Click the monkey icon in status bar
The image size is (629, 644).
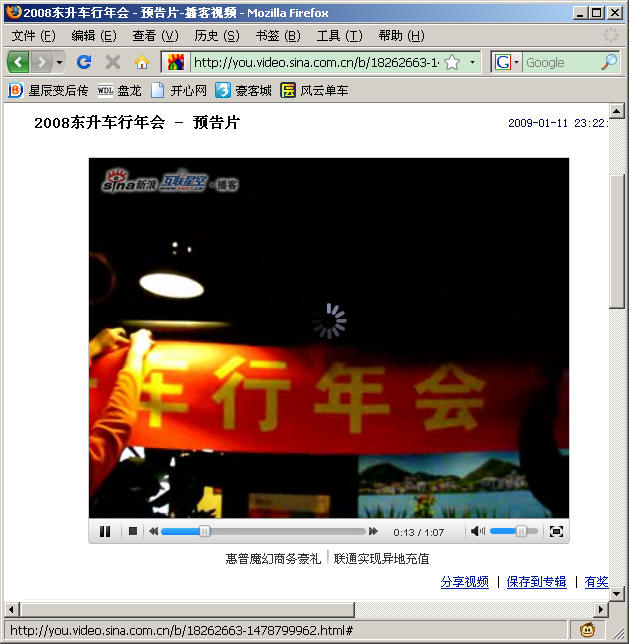coord(588,629)
